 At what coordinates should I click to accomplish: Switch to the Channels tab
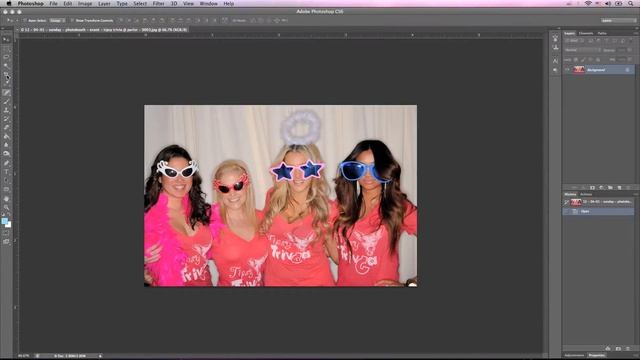(x=586, y=33)
